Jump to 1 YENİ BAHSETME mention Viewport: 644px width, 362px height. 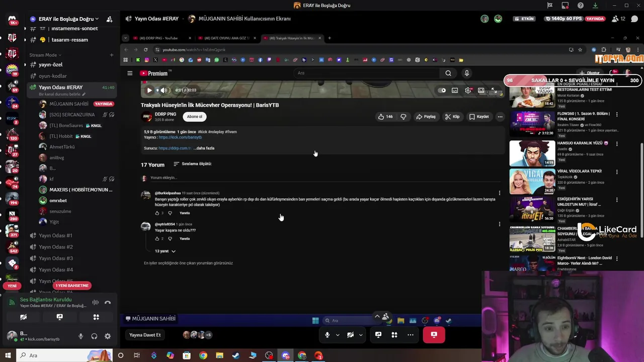coord(72,286)
